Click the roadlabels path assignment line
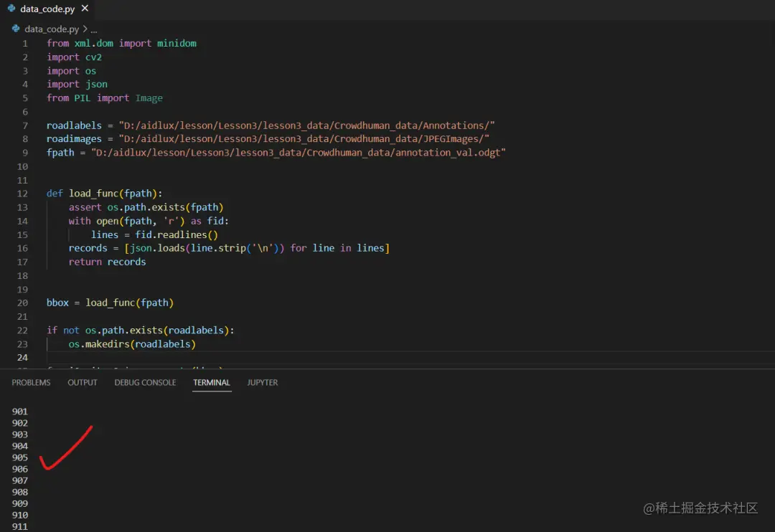This screenshot has height=532, width=775. pyautogui.click(x=271, y=125)
